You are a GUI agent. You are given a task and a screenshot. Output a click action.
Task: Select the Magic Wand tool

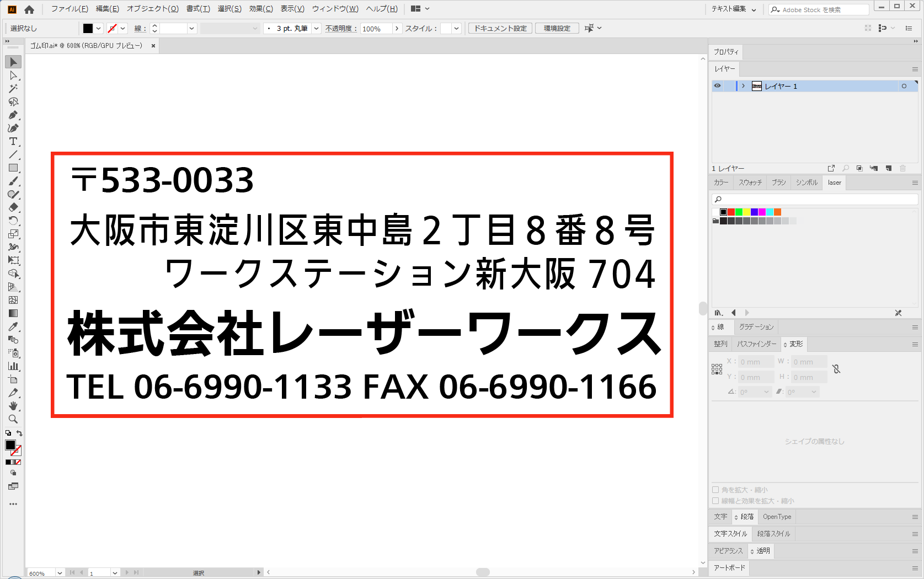click(13, 89)
